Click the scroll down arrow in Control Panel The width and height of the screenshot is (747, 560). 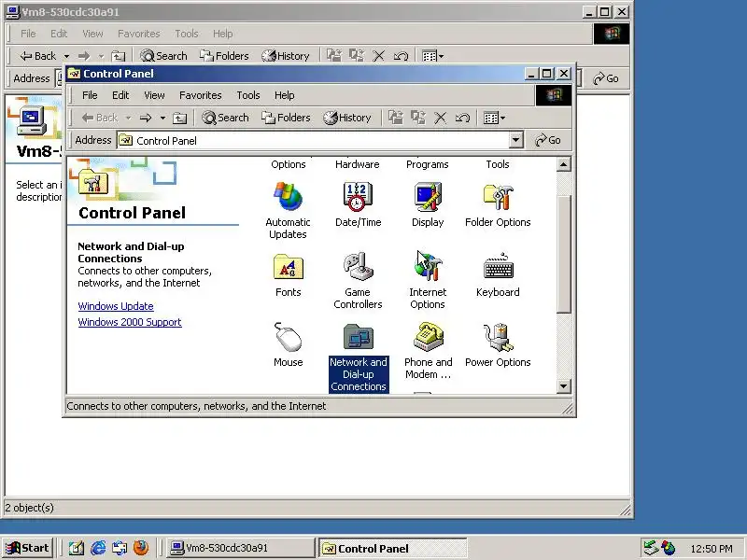[x=564, y=386]
